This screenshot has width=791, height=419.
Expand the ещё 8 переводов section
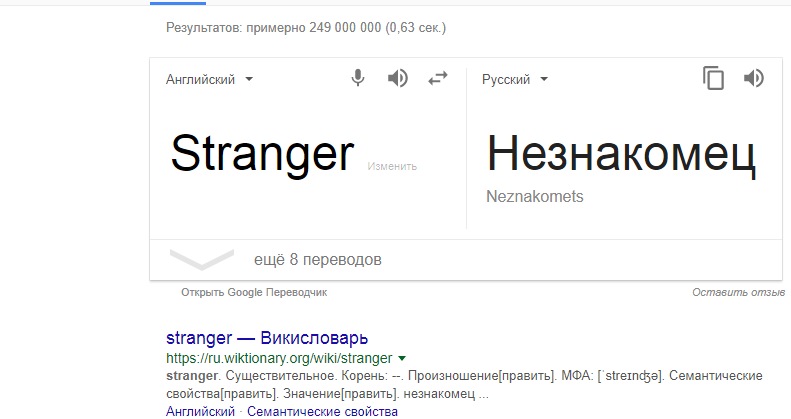tap(317, 260)
